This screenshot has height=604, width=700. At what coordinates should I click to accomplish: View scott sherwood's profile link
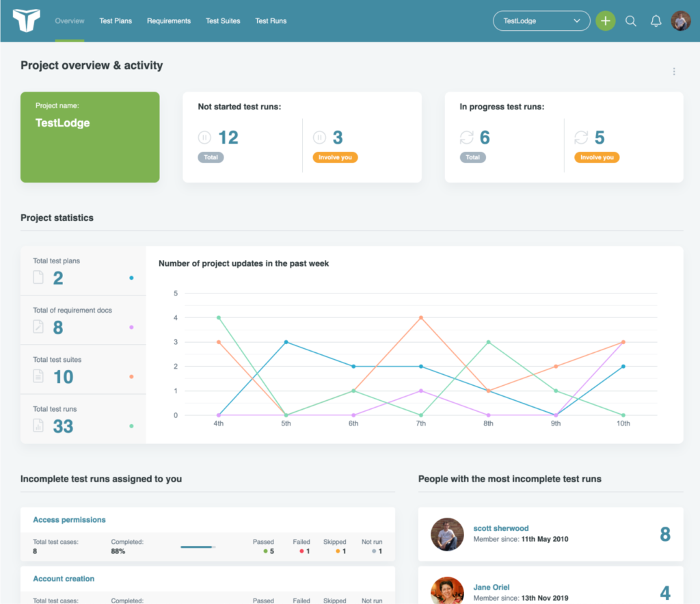tap(501, 528)
